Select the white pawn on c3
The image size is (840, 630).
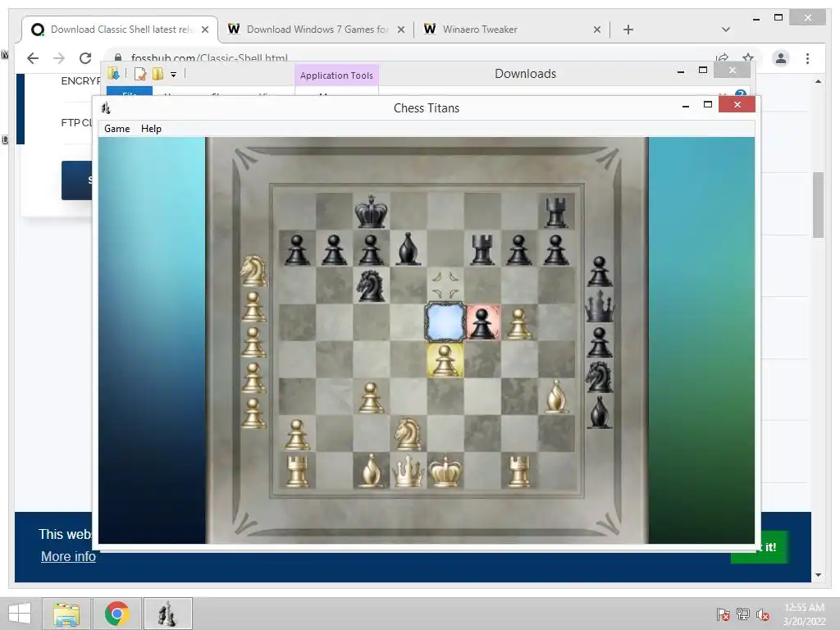coord(371,397)
